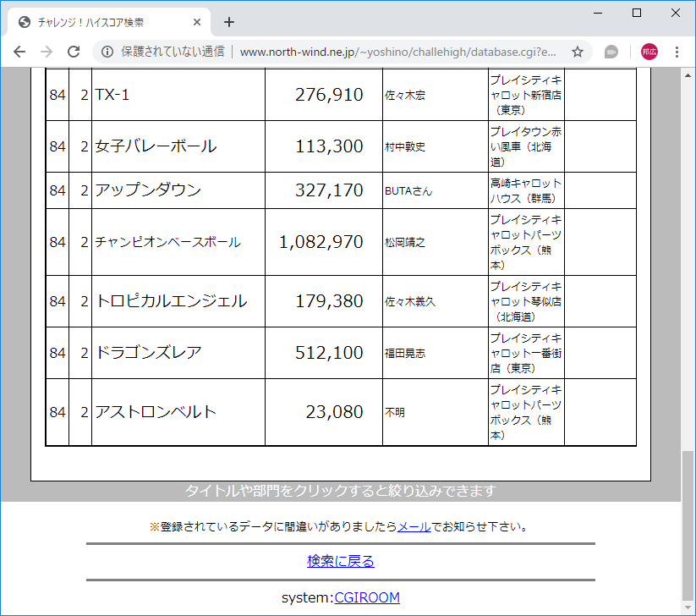Viewport: 696px width, 616px height.
Task: Open the chat bubble extension icon
Action: (x=609, y=52)
